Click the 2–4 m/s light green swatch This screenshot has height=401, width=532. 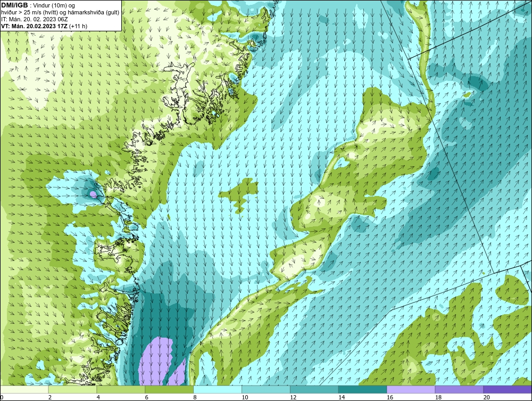(x=72, y=389)
